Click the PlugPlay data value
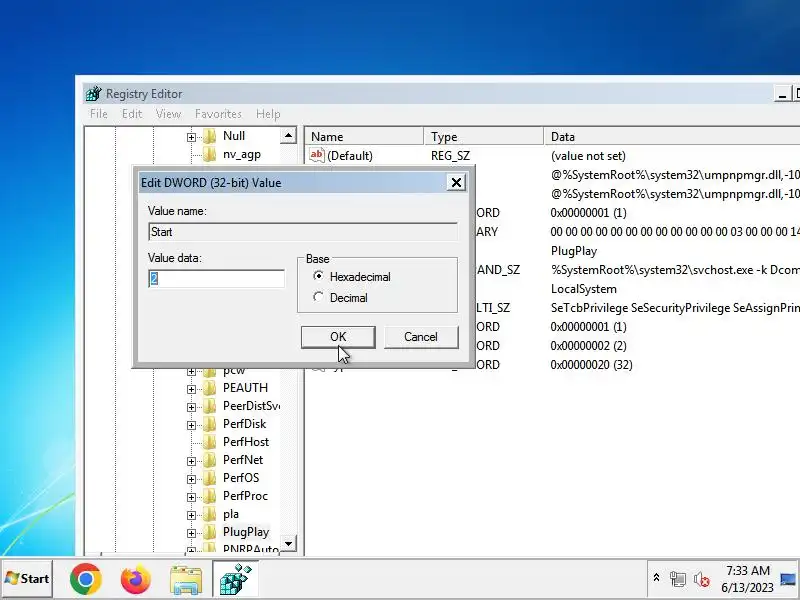 tap(573, 251)
